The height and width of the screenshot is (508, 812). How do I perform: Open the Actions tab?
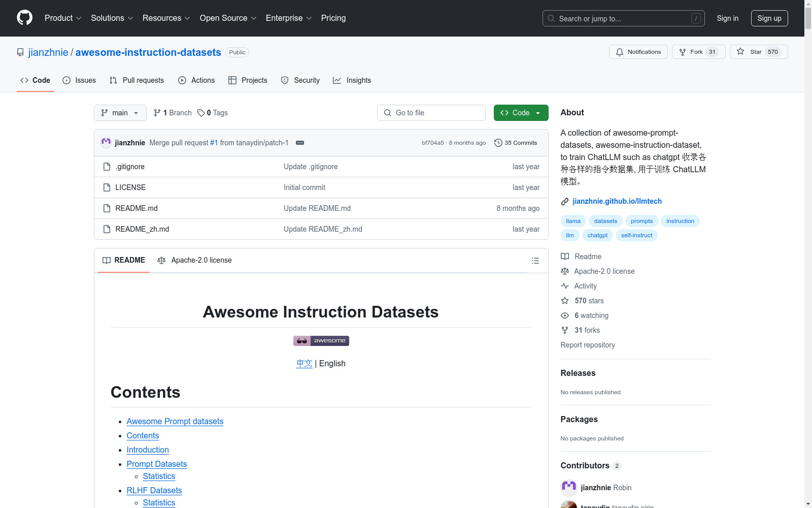pyautogui.click(x=196, y=80)
